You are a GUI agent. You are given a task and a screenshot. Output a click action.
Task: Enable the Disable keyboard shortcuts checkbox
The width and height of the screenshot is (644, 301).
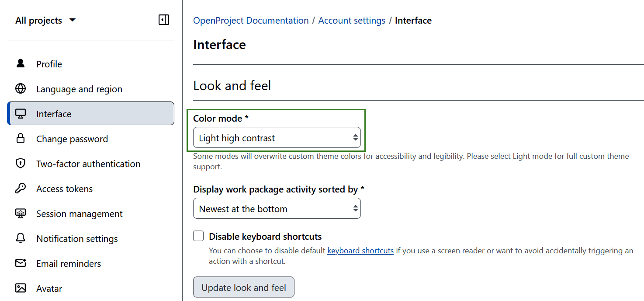198,236
